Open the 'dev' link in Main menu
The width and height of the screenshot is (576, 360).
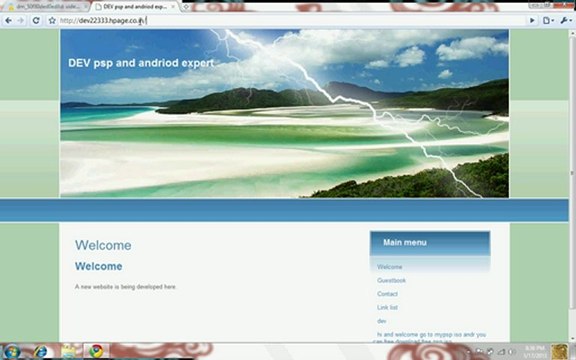[381, 321]
